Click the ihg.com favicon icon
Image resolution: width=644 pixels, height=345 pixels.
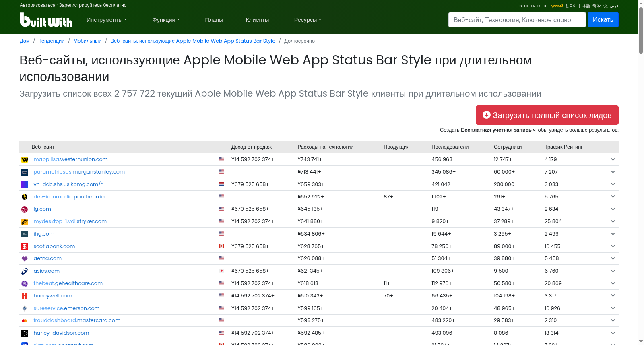[x=25, y=234]
